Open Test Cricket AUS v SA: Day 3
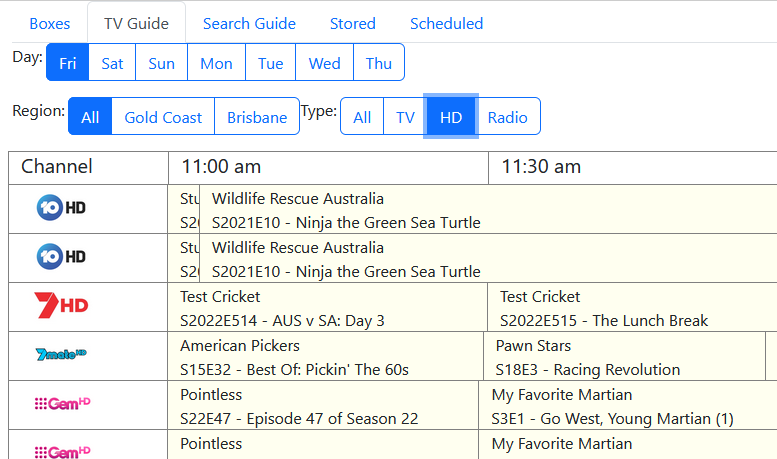The image size is (777, 459). click(x=328, y=307)
